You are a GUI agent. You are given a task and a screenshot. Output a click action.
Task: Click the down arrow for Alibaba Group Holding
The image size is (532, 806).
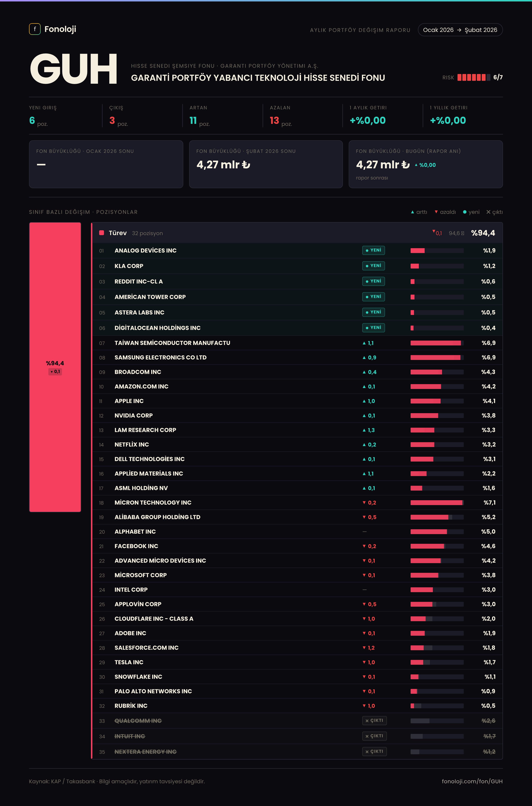364,517
